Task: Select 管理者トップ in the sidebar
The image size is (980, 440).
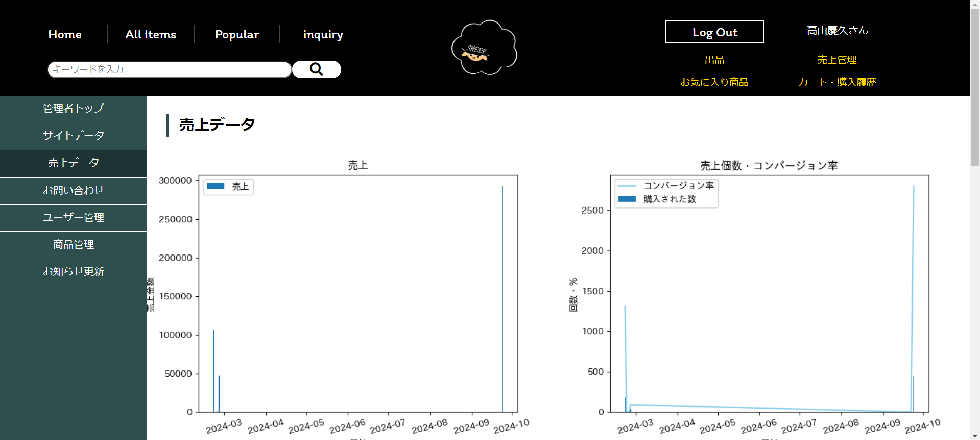Action: point(74,109)
